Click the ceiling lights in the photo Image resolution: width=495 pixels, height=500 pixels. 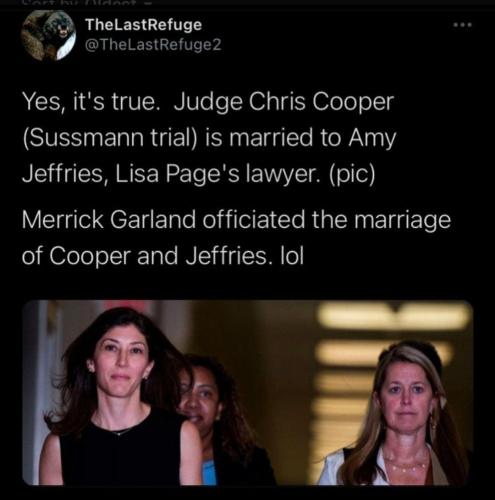tap(393, 333)
